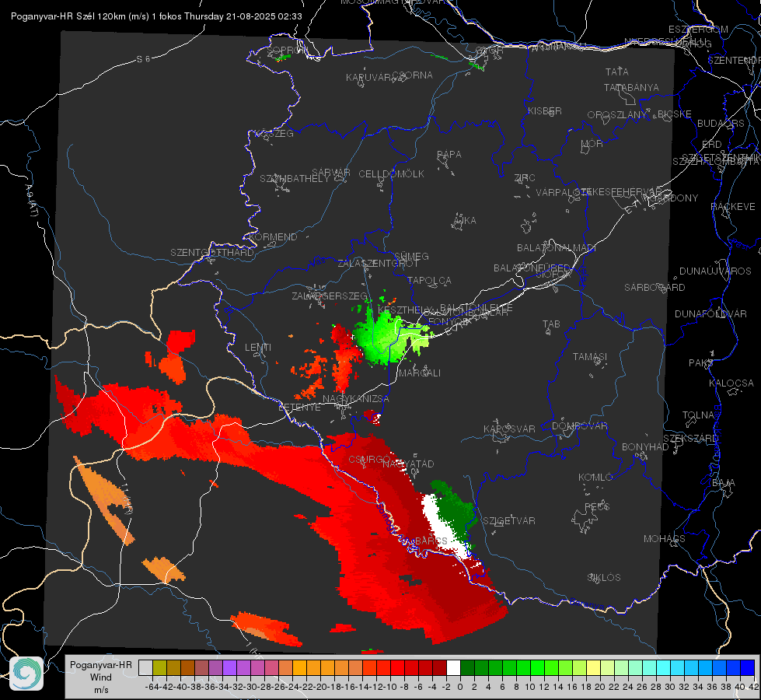761x700 pixels.
Task: Click the CSURGÓ label
Action: [x=370, y=460]
